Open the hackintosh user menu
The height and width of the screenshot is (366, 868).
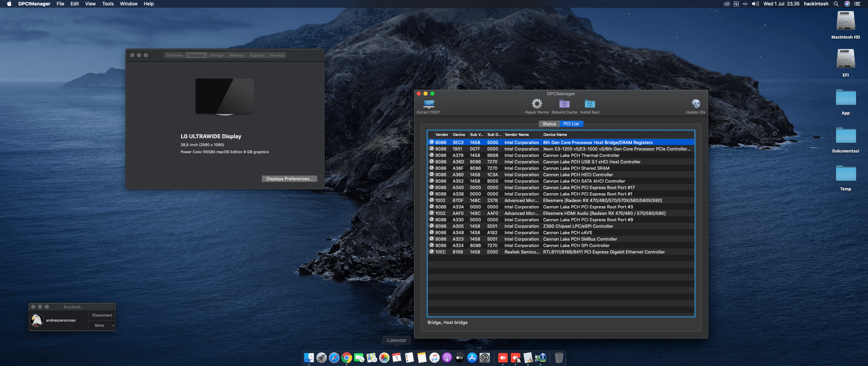[816, 4]
